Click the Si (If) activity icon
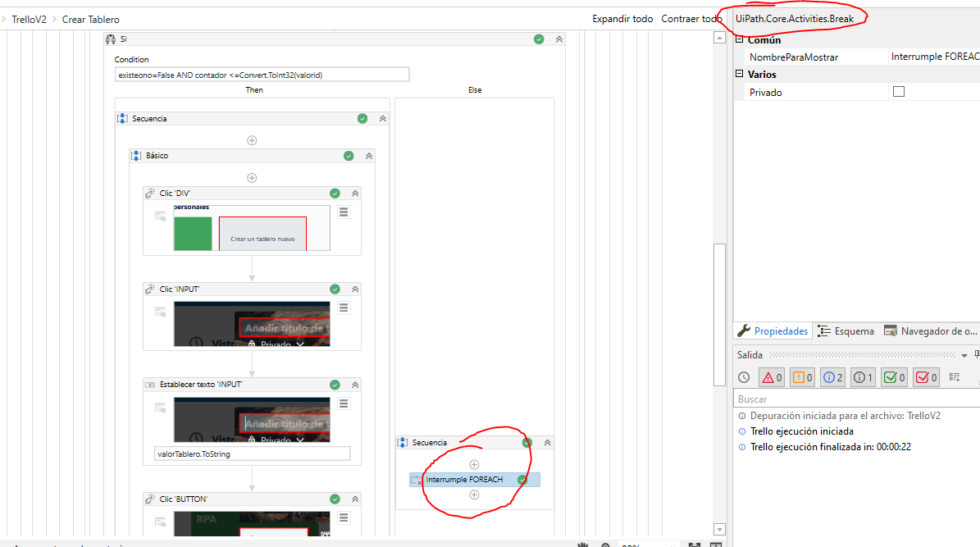Image resolution: width=980 pixels, height=547 pixels. [x=111, y=39]
